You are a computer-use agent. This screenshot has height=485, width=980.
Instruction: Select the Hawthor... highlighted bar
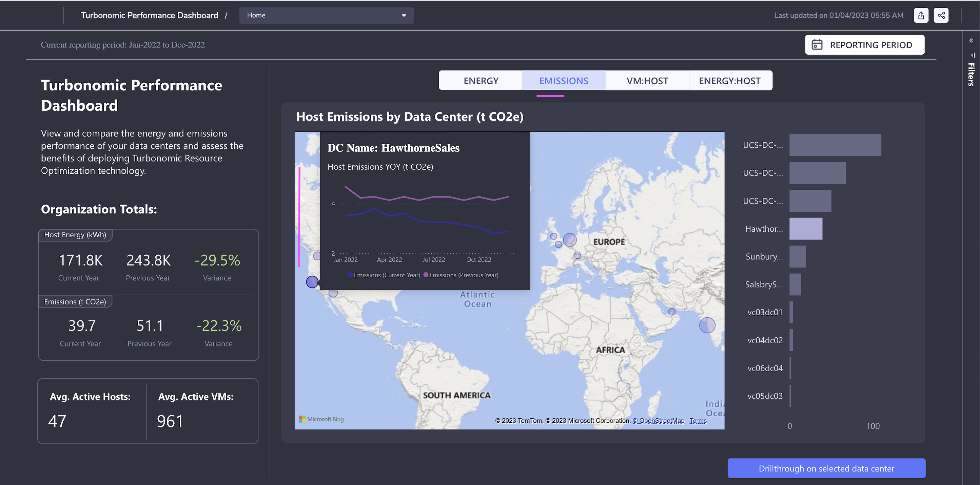click(805, 228)
